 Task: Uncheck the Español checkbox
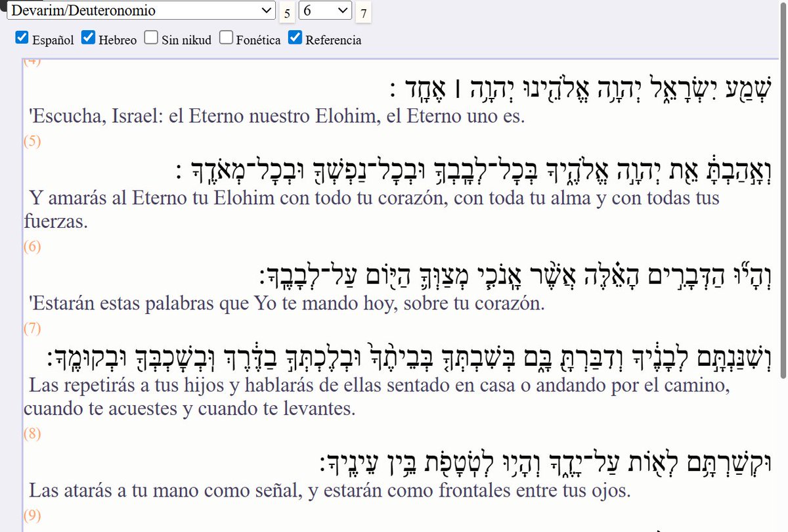tap(22, 38)
